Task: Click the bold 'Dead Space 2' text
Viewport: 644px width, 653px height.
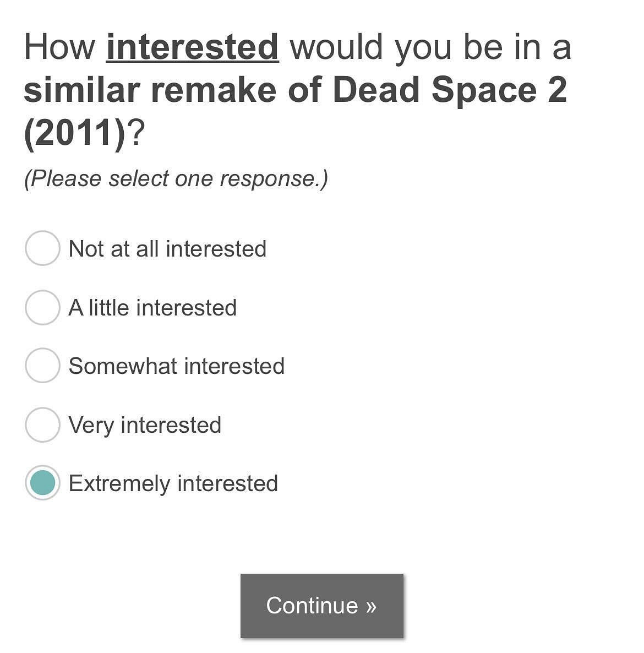Action: click(449, 90)
